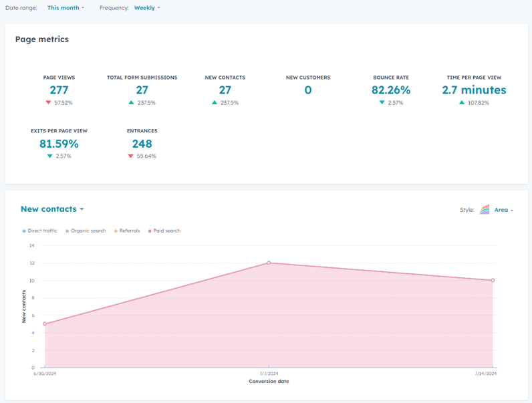The image size is (532, 403).
Task: Click the 6/30/2024 data point on chart
Action: 45,324
